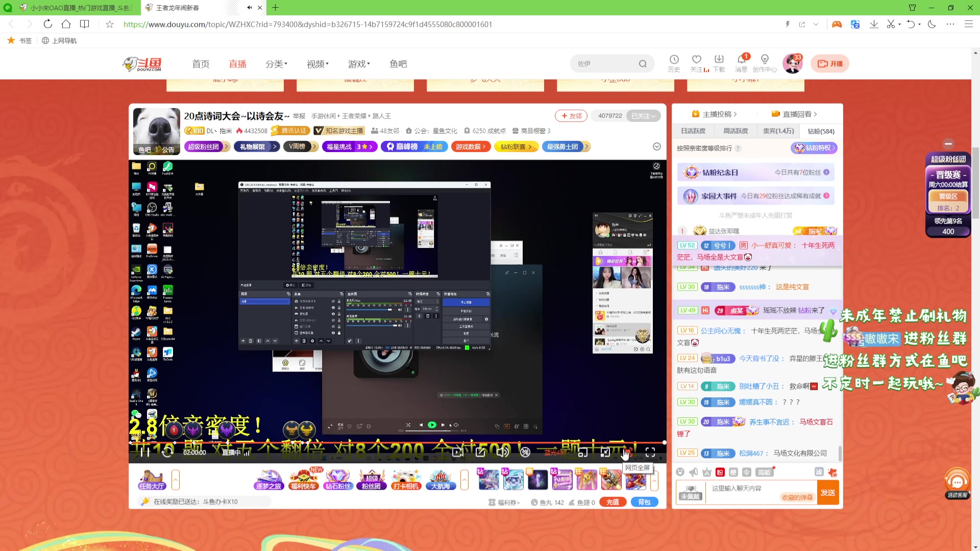
Task: Pause the live stream video
Action: coord(145,452)
